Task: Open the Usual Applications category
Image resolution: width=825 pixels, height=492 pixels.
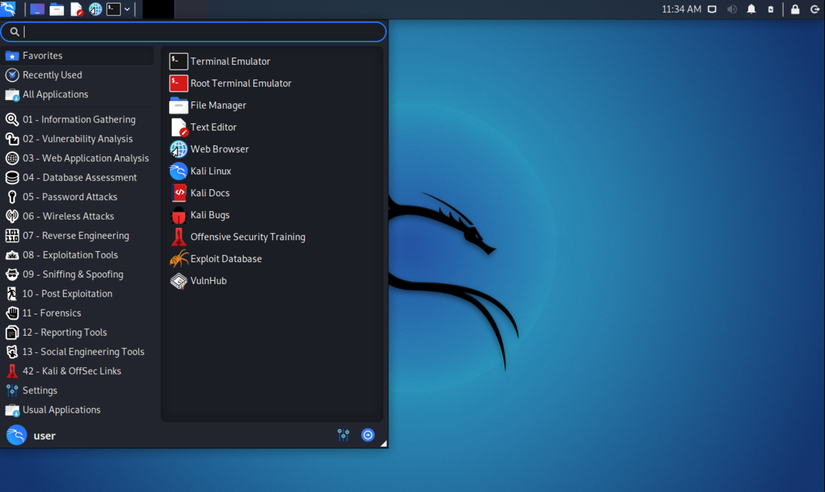Action: (77, 410)
